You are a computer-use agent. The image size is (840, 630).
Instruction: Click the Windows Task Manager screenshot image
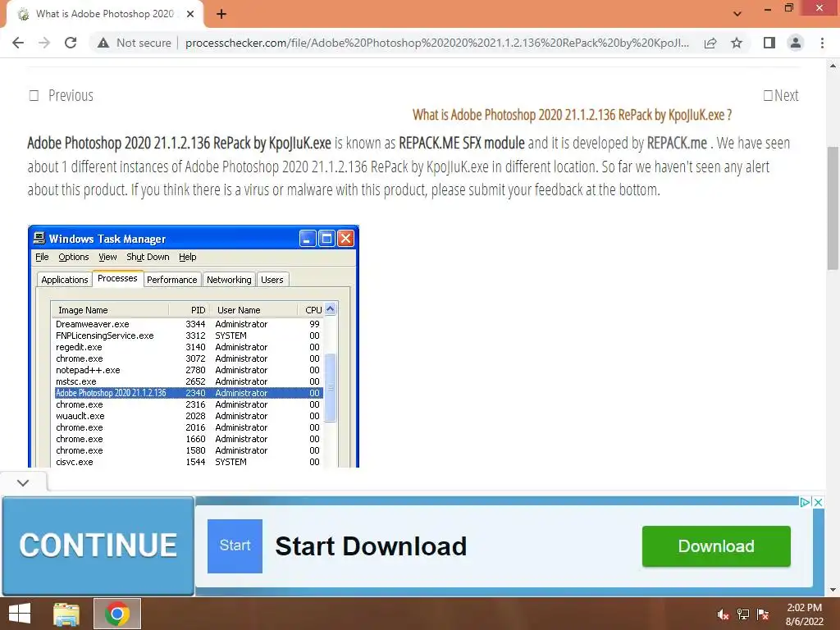coord(194,346)
